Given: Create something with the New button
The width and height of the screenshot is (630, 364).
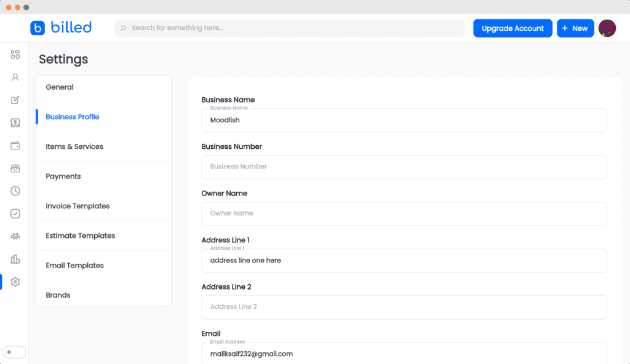Looking at the screenshot, I should click(575, 28).
